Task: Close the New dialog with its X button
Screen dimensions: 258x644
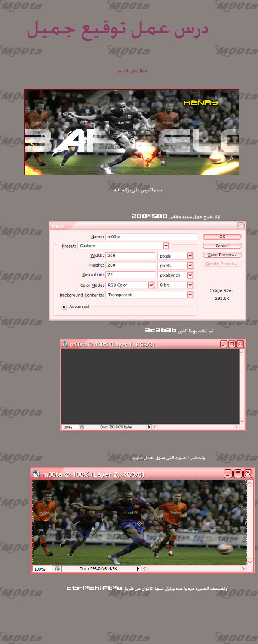Action: tap(241, 226)
